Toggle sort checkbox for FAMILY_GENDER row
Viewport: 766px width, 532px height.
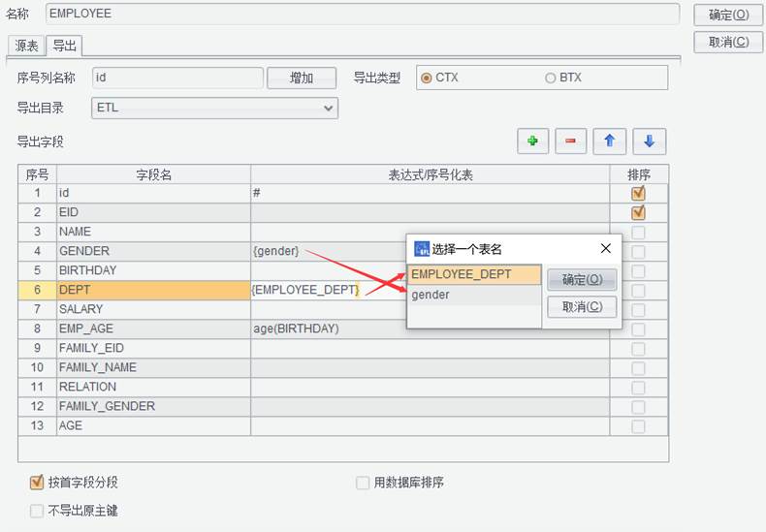(x=638, y=407)
